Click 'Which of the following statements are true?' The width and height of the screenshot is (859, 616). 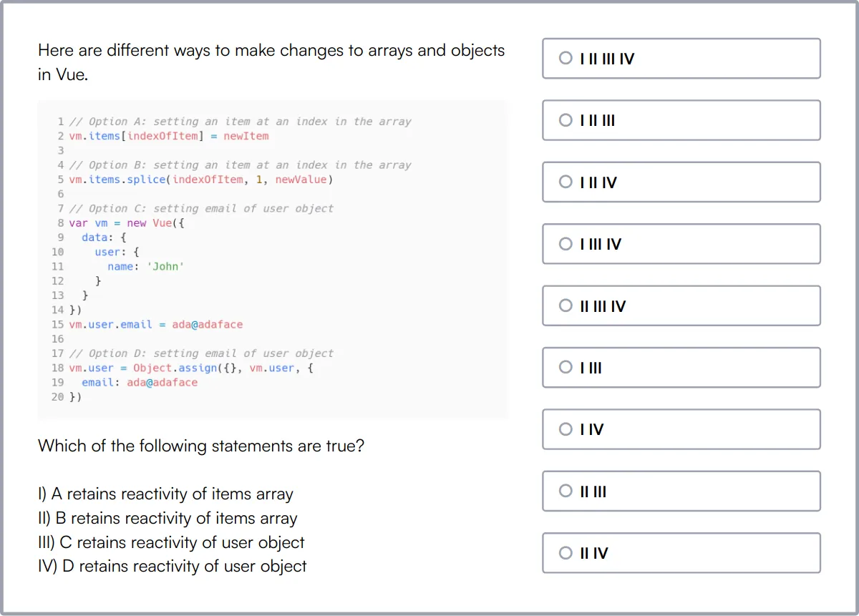[201, 446]
